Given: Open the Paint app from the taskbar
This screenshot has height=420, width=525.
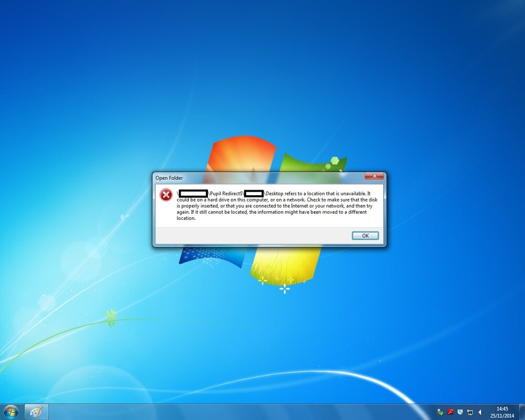Looking at the screenshot, I should pyautogui.click(x=36, y=412).
